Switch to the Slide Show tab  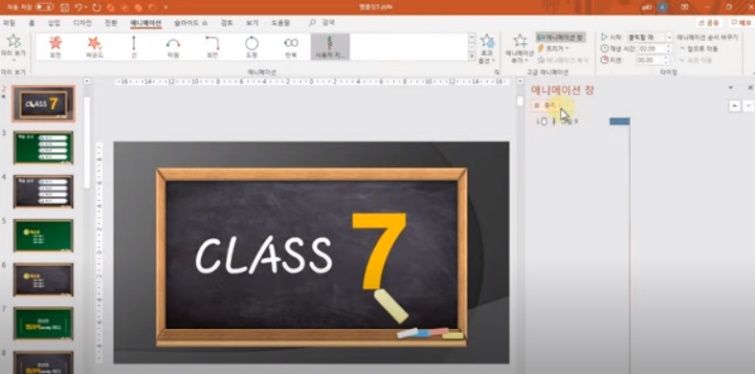pyautogui.click(x=191, y=23)
